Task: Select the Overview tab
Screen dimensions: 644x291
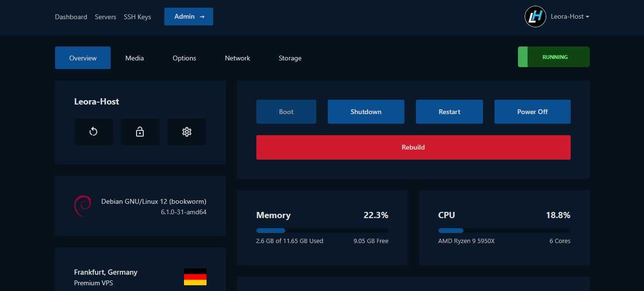Action: tap(83, 58)
